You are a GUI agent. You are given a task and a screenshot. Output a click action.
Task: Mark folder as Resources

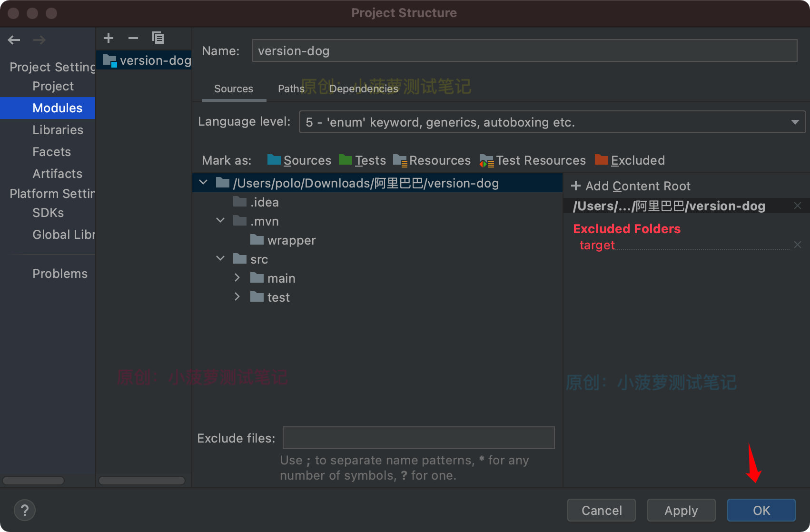point(432,160)
